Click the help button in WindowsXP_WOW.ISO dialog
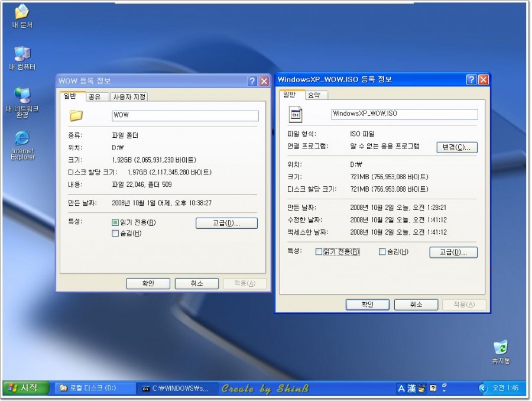 (x=472, y=80)
